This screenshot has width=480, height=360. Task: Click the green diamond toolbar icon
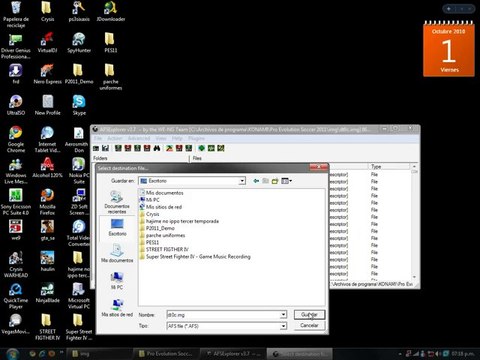point(201,148)
